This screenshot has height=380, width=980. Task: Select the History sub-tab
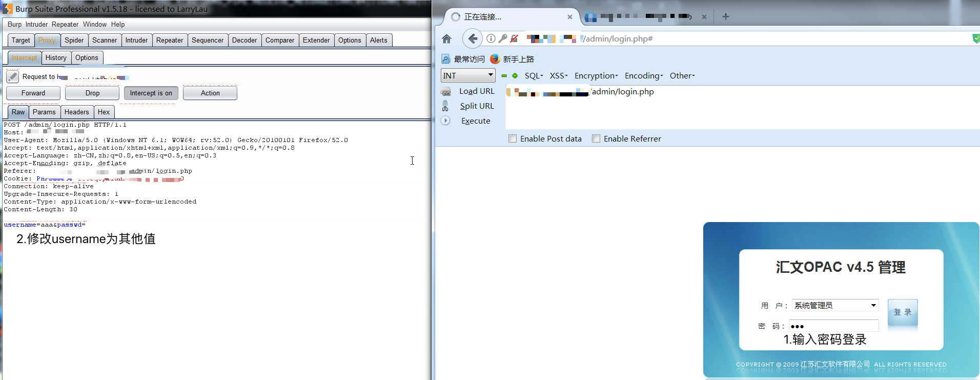point(56,57)
